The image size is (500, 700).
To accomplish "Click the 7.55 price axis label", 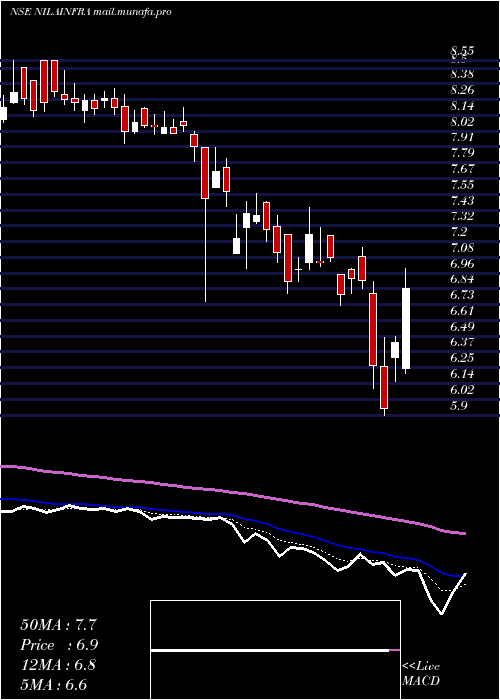I will [462, 184].
